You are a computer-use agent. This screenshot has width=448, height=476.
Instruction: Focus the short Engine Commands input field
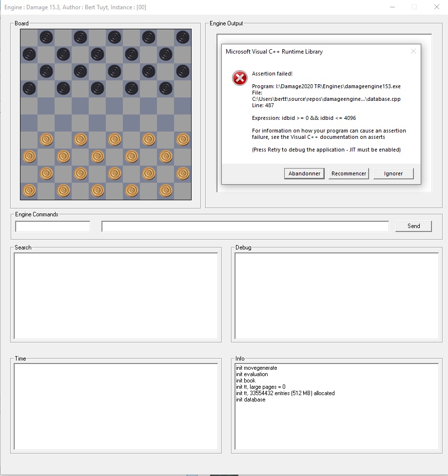click(53, 227)
